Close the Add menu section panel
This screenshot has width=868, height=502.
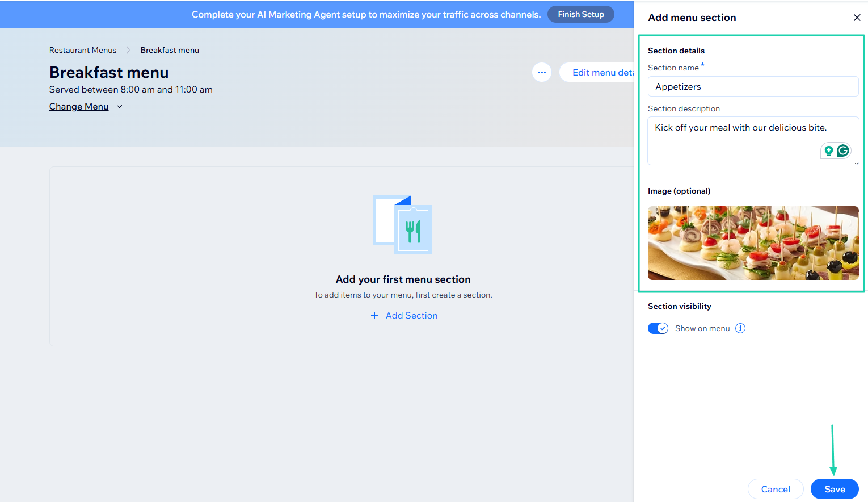(857, 18)
